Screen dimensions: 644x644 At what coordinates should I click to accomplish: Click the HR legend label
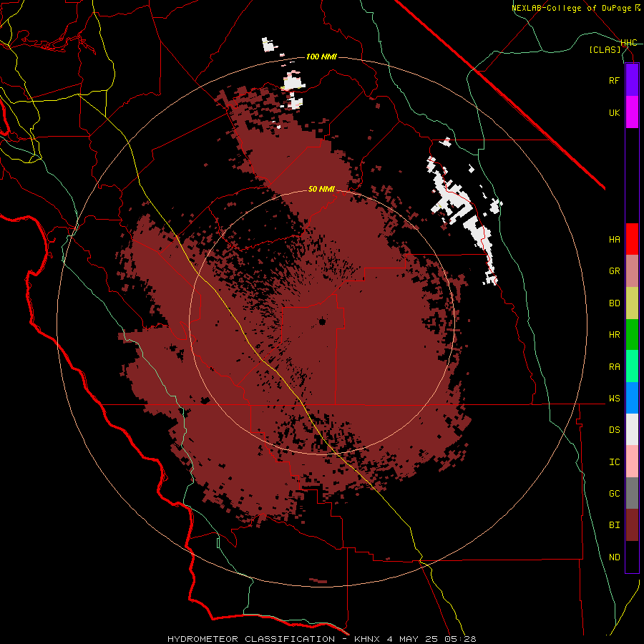(x=615, y=335)
